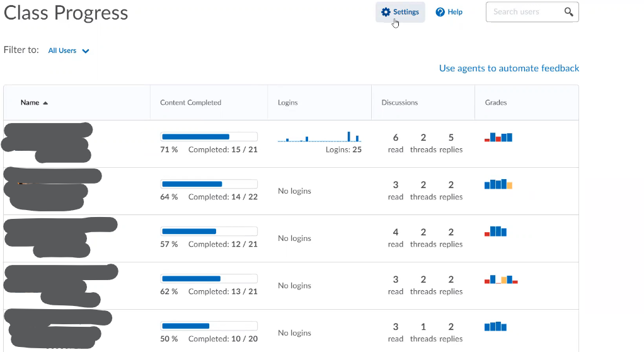This screenshot has width=644, height=352.
Task: Click into the Search users field
Action: pyautogui.click(x=523, y=12)
